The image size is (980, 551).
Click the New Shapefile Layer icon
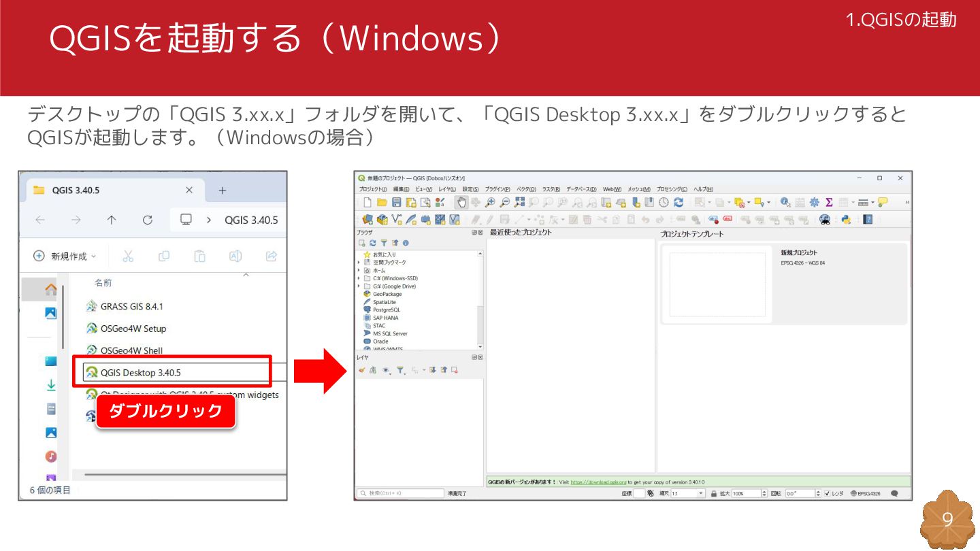(x=397, y=219)
